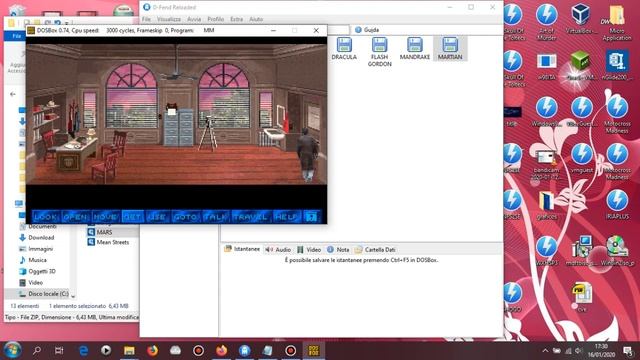Open the Windows Start button

click(12, 350)
